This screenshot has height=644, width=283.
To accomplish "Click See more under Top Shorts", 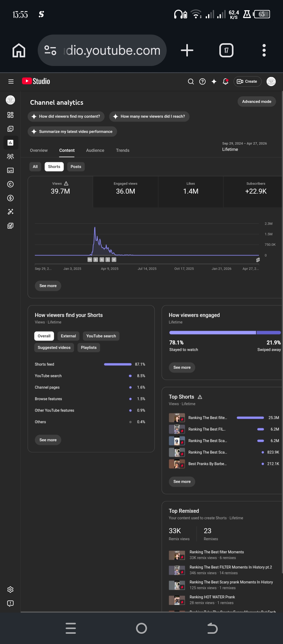I will point(182,481).
